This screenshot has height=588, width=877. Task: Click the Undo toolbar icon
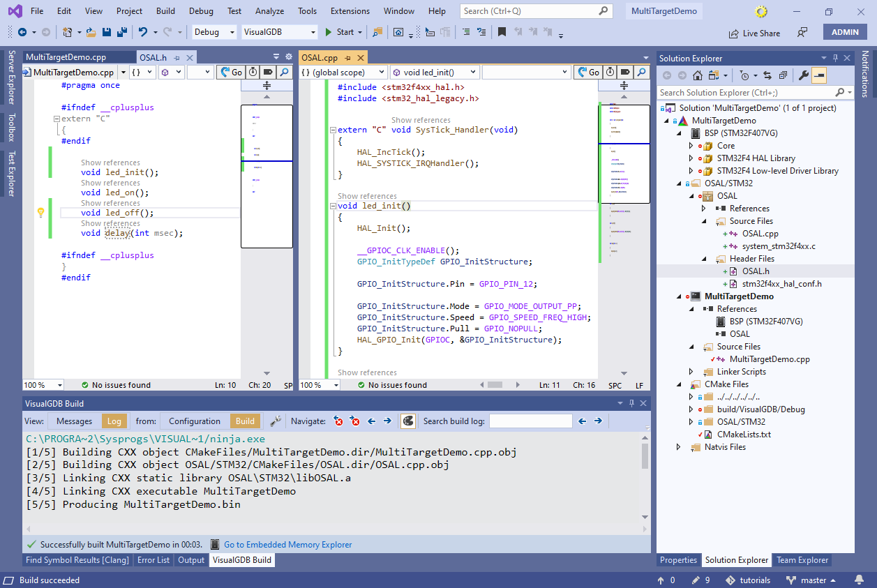142,32
